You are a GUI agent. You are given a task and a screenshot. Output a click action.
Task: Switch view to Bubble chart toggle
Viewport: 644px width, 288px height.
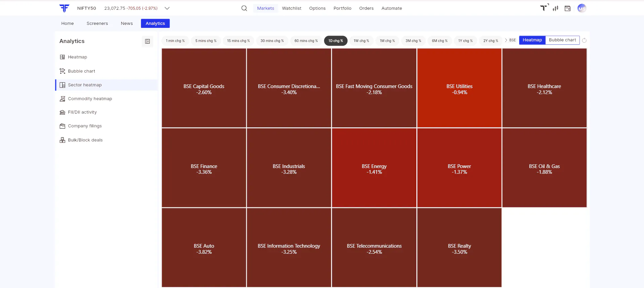tap(562, 40)
